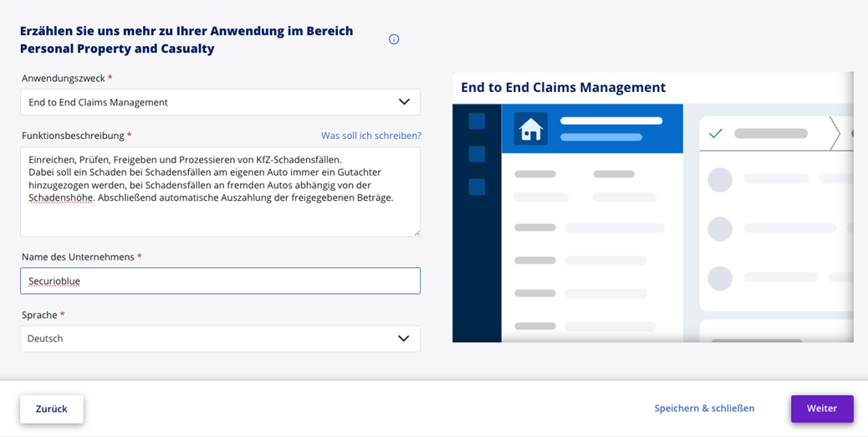Click Speichern & schließen
The height and width of the screenshot is (437, 868).
[x=704, y=409]
